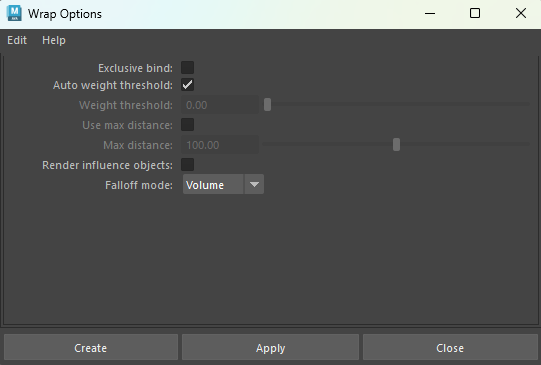Click the Weight threshold slider handle
Image resolution: width=541 pixels, height=365 pixels.
click(x=267, y=105)
